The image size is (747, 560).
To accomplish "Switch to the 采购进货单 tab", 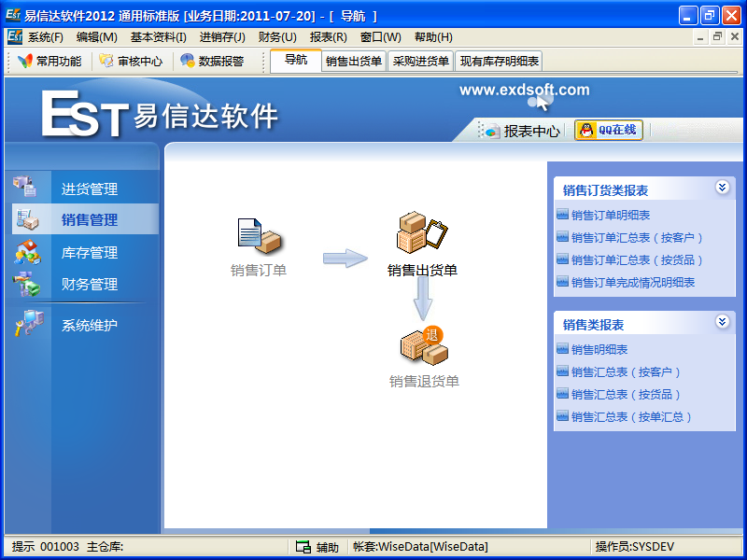I will pyautogui.click(x=421, y=62).
